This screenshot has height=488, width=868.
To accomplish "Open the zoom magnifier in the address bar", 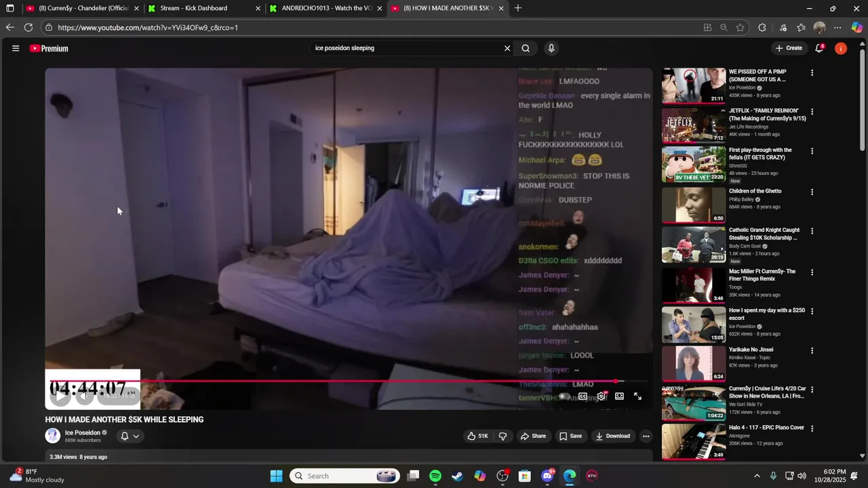I will point(724,28).
